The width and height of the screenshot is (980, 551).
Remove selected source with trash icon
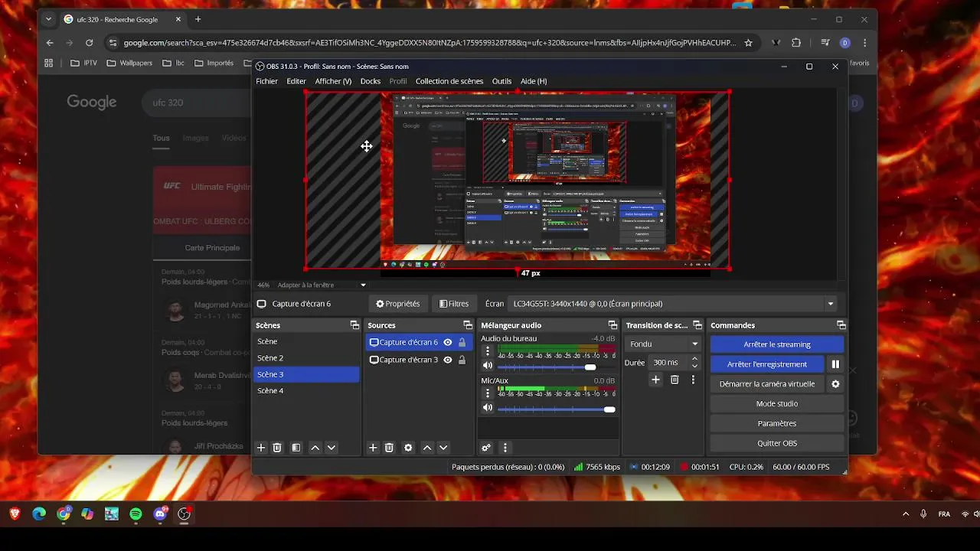pos(389,448)
